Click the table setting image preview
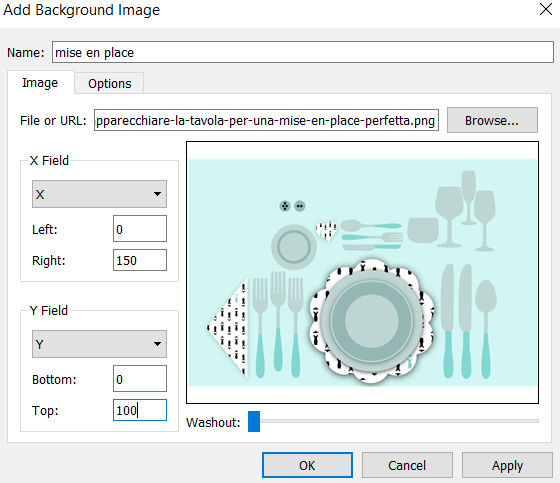The height and width of the screenshot is (483, 560). [x=362, y=273]
